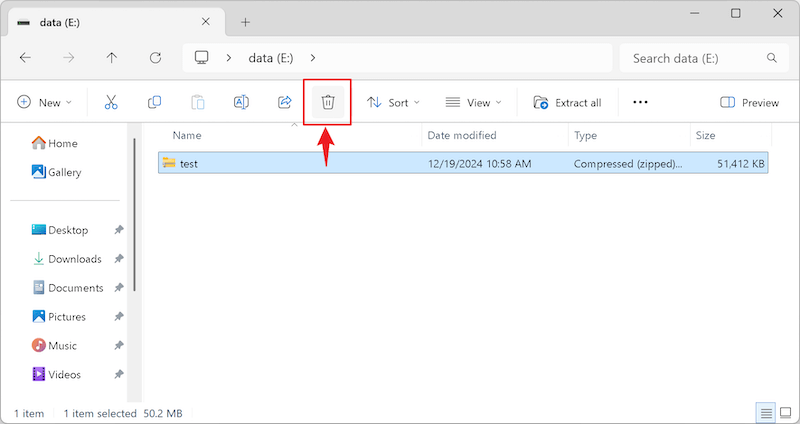800x424 pixels.
Task: Open Videos in navigation pane
Action: click(x=57, y=375)
